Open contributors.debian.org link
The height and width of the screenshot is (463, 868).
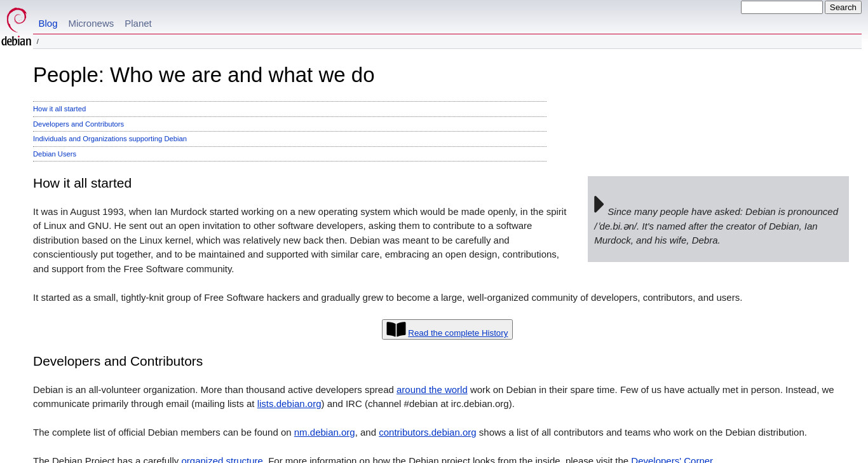tap(428, 432)
